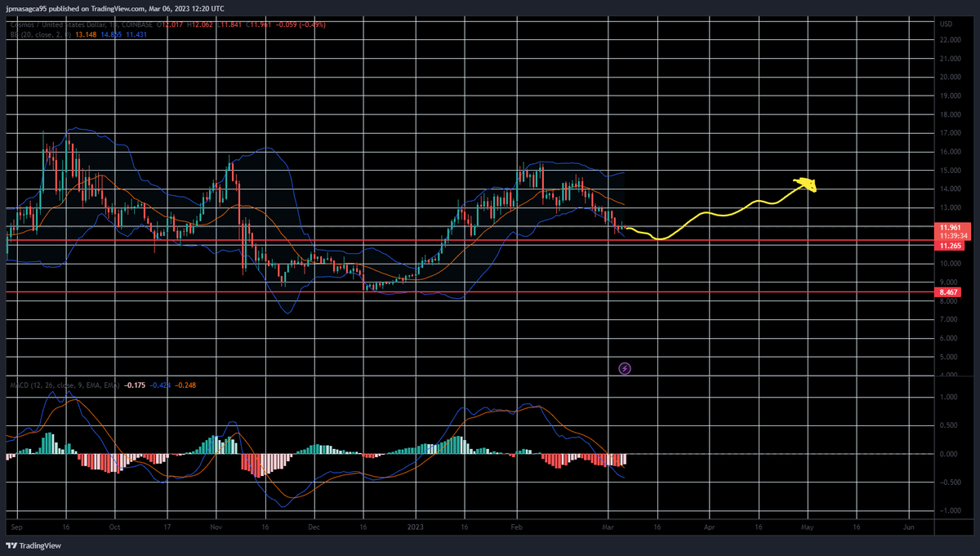Click the 11.265 red price level label
Image resolution: width=980 pixels, height=556 pixels.
[x=948, y=245]
